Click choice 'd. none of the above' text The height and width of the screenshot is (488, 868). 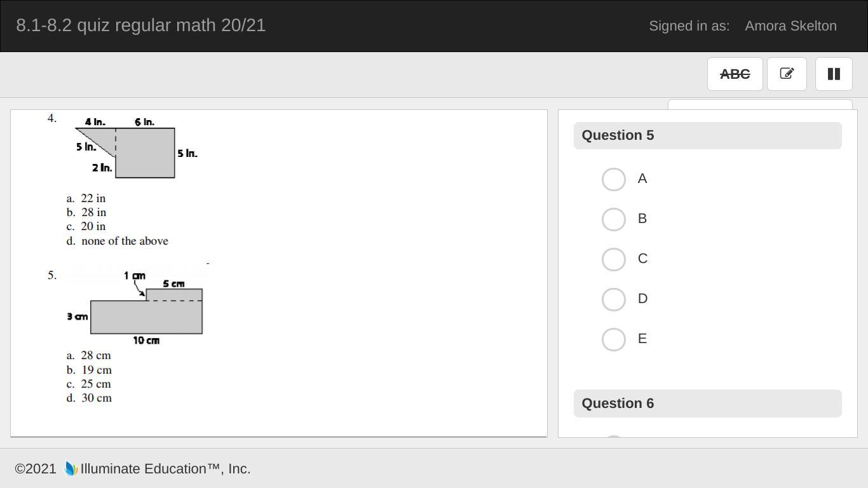[x=124, y=241]
